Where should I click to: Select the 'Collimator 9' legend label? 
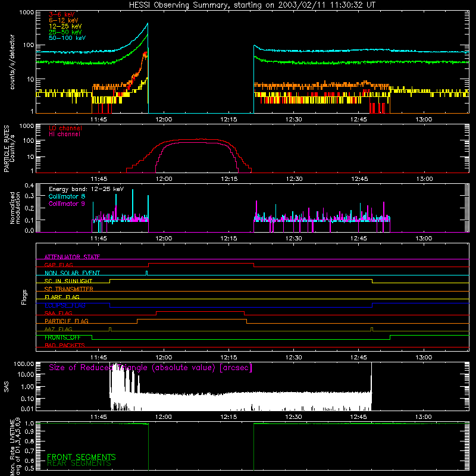[67, 203]
